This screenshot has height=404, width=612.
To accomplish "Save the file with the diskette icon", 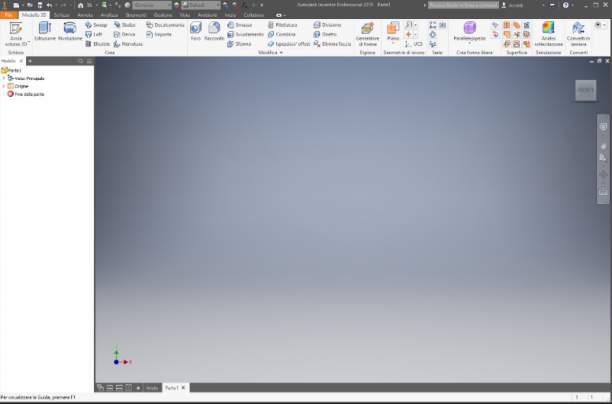I will pos(39,5).
